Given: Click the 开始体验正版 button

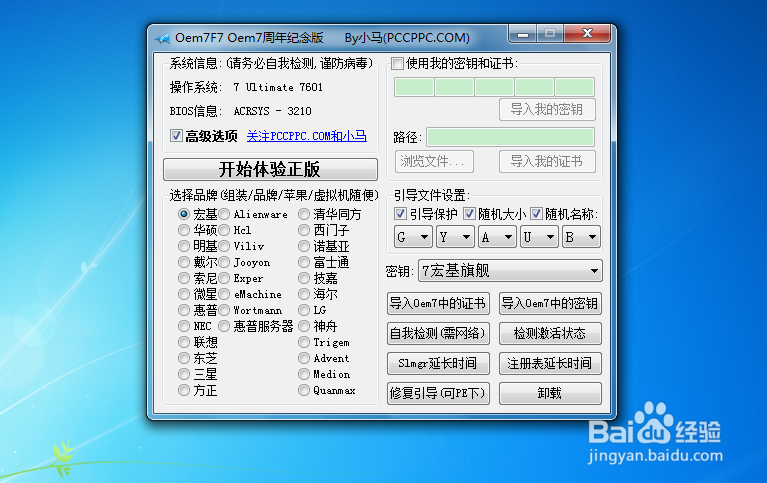Looking at the screenshot, I should tap(270, 169).
